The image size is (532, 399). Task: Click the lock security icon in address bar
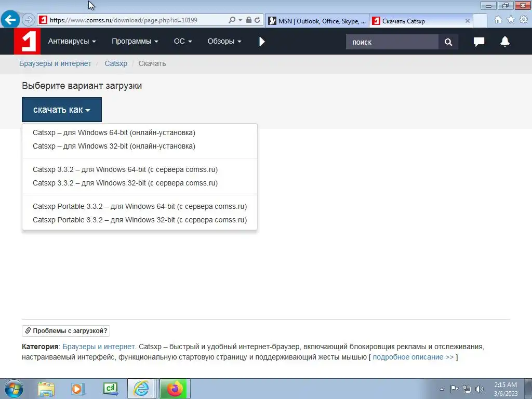(249, 20)
